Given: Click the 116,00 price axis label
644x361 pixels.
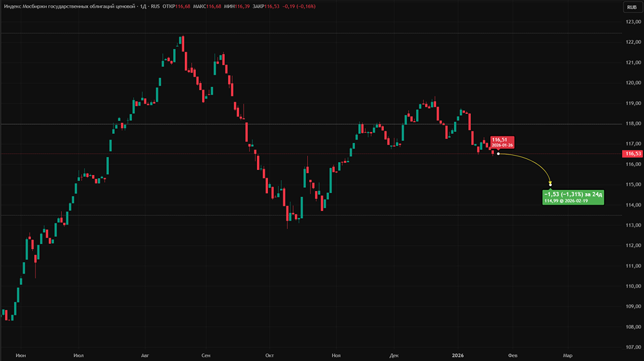Looking at the screenshot, I should pos(633,164).
